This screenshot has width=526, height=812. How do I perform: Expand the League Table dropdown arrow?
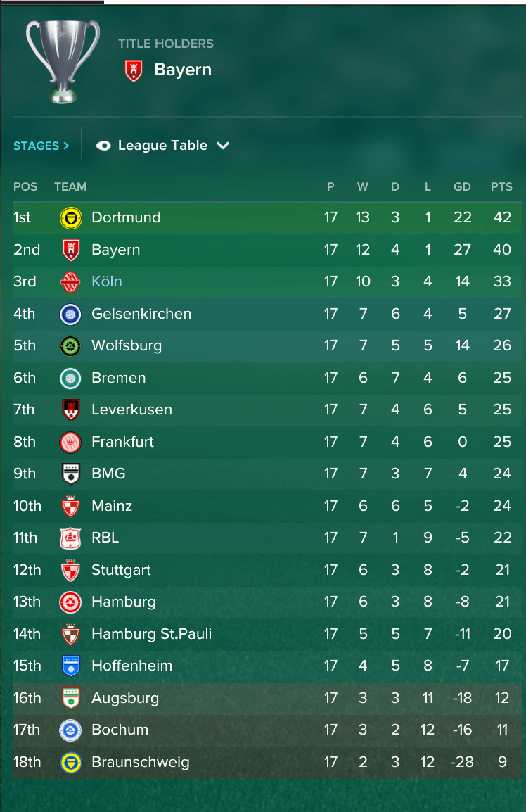point(223,146)
